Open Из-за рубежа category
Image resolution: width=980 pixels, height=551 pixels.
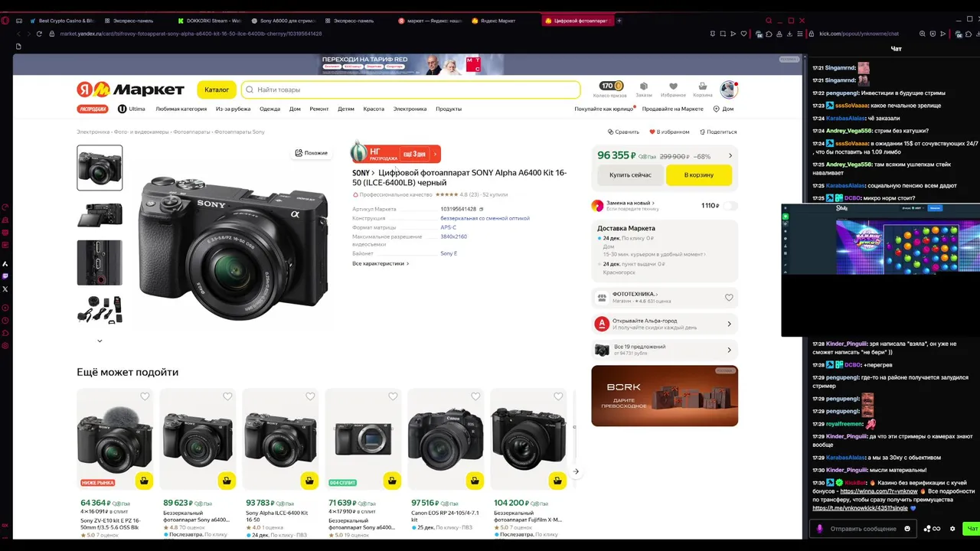tap(233, 109)
